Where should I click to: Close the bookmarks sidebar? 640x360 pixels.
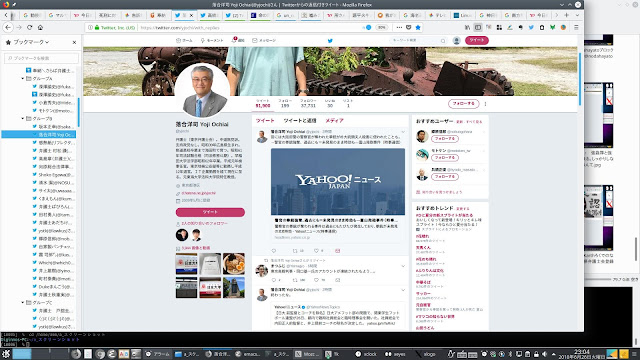[74, 42]
